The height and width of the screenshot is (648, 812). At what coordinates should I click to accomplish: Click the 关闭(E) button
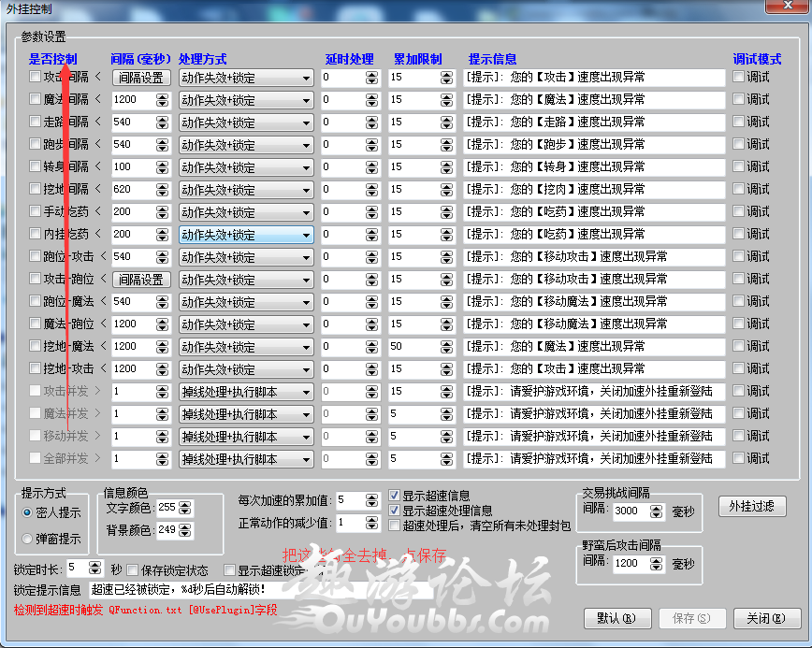click(x=766, y=619)
